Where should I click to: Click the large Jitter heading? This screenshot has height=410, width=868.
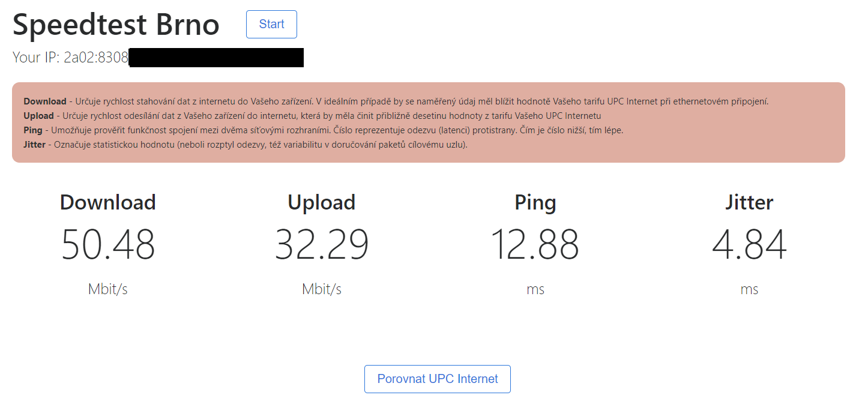point(749,202)
